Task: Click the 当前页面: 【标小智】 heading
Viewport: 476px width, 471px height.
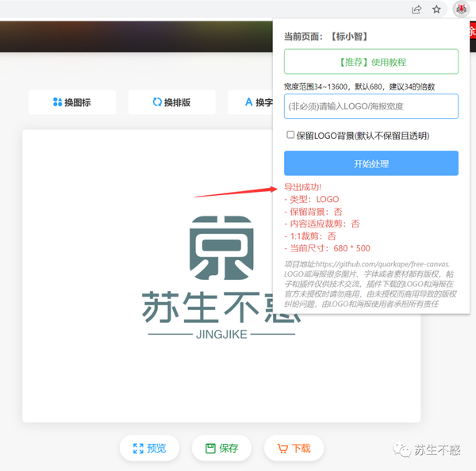Action: pyautogui.click(x=326, y=36)
